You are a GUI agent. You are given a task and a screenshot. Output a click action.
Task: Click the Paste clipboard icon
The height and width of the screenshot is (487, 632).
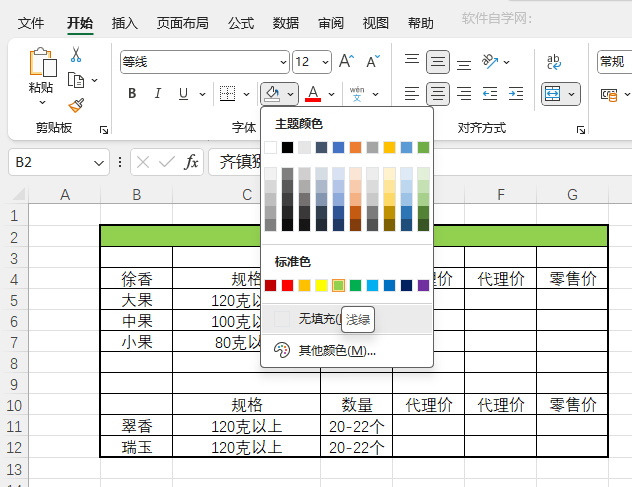[43, 62]
